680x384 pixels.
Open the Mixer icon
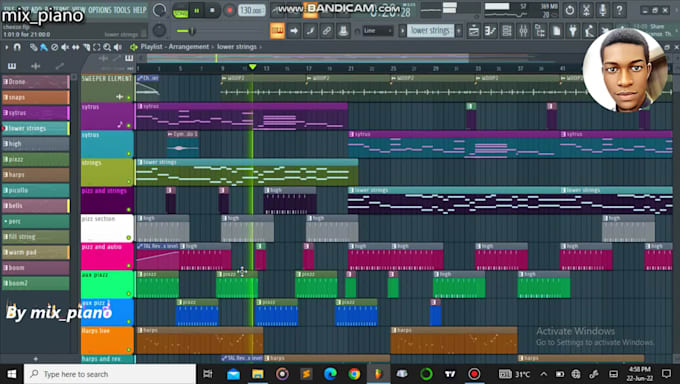(x=523, y=31)
